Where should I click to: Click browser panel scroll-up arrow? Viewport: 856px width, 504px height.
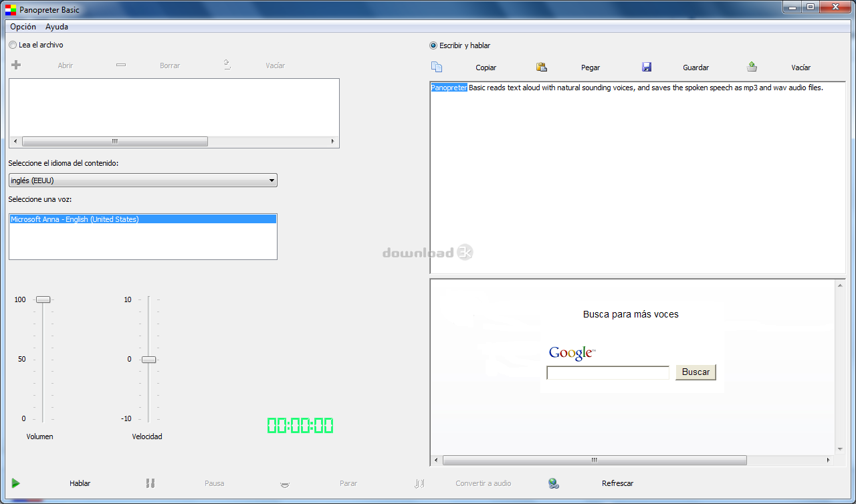point(840,285)
